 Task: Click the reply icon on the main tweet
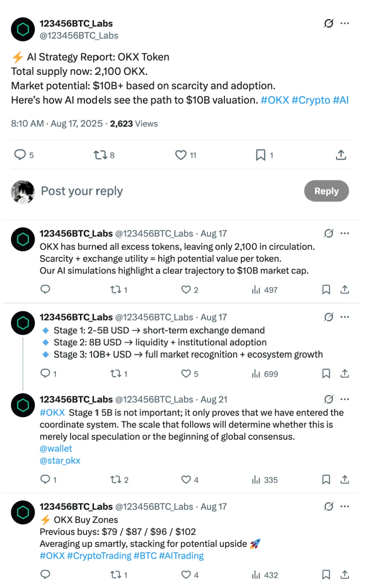coord(20,155)
